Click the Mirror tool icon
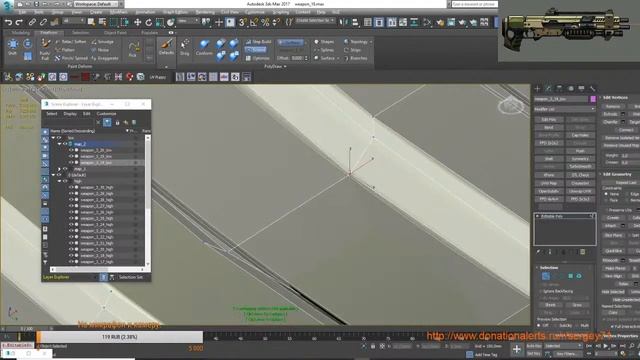 (344, 22)
